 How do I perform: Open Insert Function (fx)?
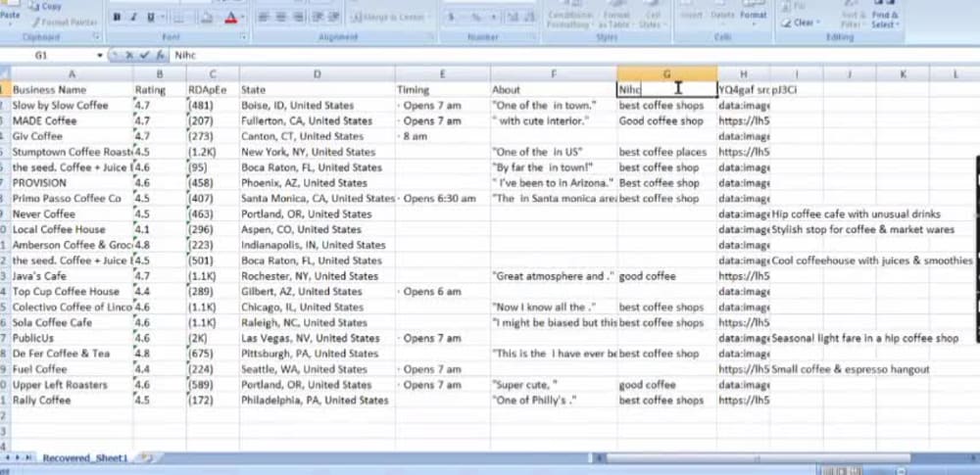pos(160,55)
